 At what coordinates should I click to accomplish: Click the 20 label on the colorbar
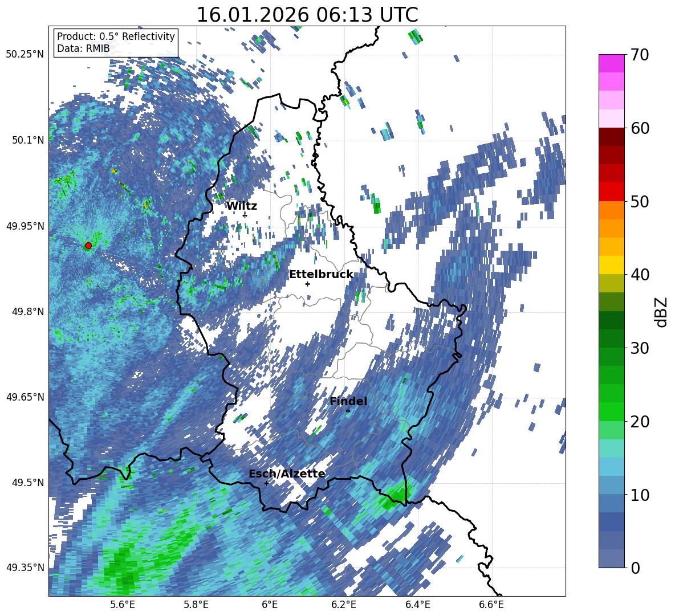[639, 422]
